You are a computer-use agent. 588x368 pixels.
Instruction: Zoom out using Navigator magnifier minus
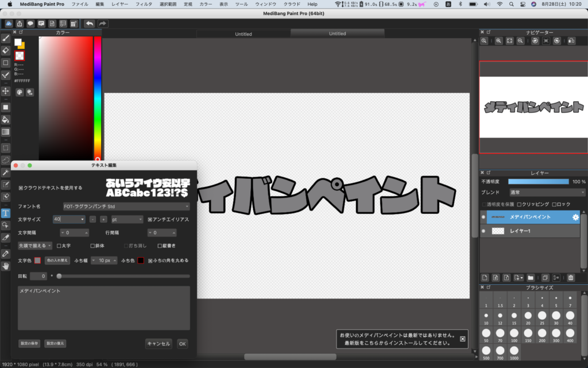[520, 41]
